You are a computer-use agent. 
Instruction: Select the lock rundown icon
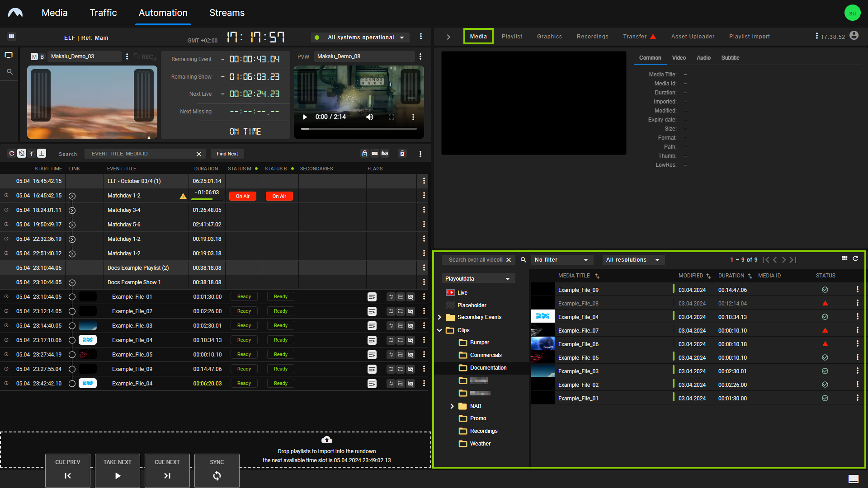pos(364,154)
